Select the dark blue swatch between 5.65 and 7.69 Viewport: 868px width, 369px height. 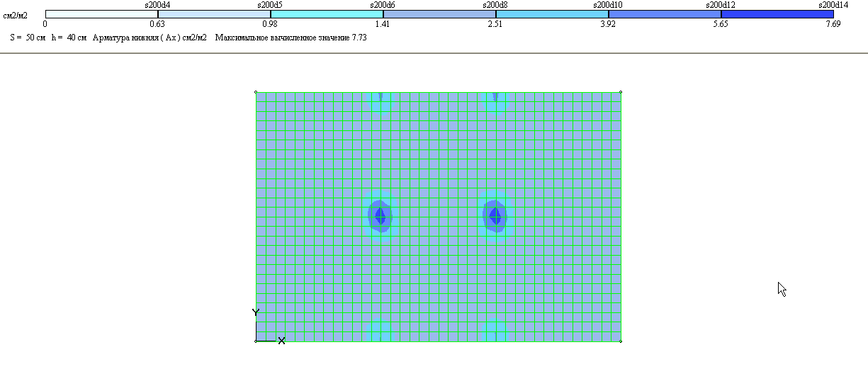click(x=777, y=14)
